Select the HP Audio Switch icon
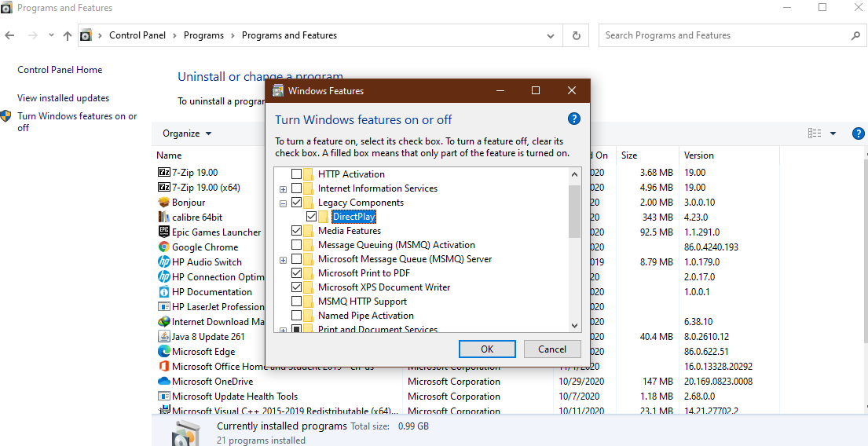Viewport: 868px width, 446px height. [164, 261]
